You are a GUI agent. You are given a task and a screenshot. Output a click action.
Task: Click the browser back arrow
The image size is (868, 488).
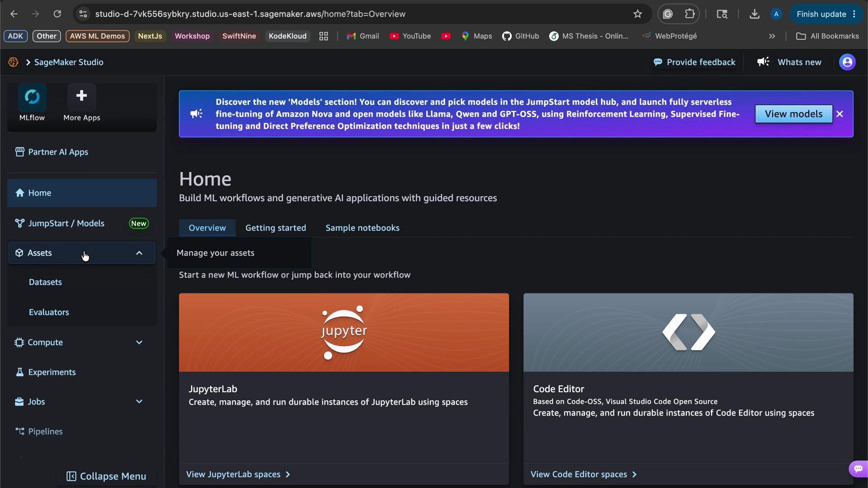(14, 14)
